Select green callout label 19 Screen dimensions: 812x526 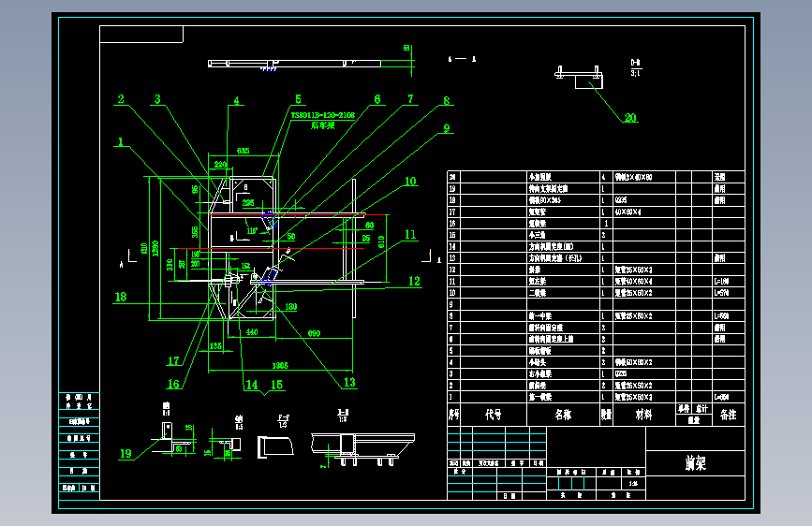pyautogui.click(x=125, y=454)
